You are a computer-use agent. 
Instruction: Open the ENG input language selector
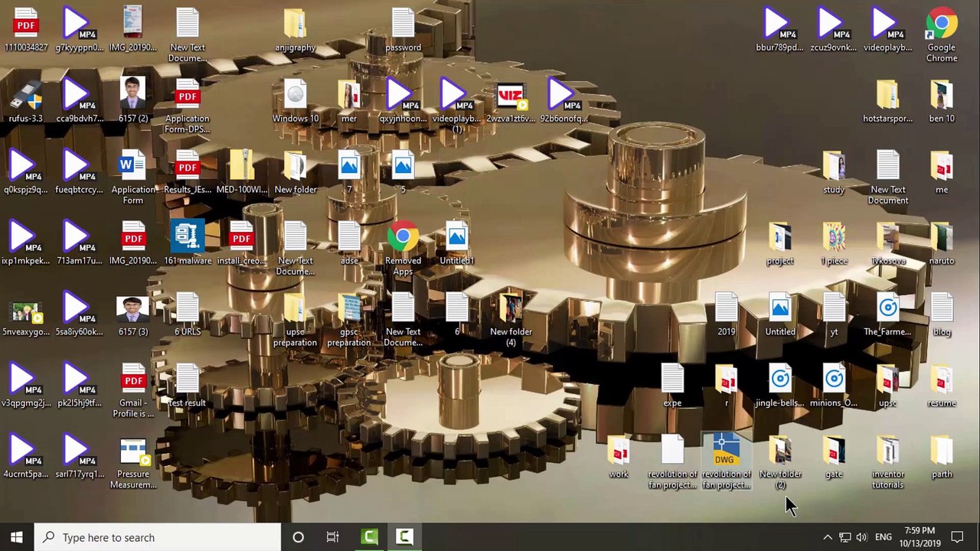tap(883, 537)
